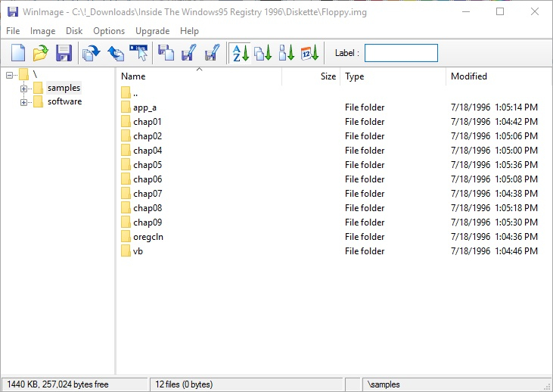
Task: Click the root backslash folder icon in tree
Action: point(23,74)
